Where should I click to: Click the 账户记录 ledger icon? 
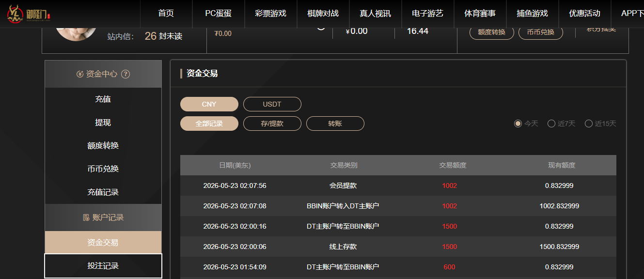click(x=86, y=217)
